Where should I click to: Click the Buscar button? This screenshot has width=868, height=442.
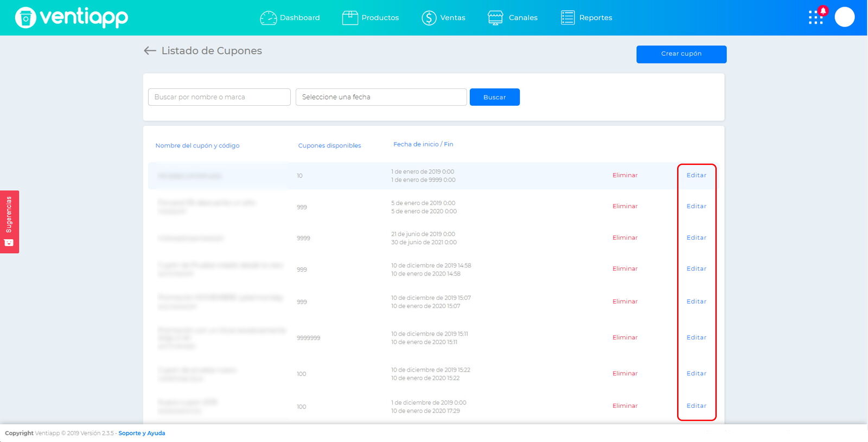tap(495, 97)
